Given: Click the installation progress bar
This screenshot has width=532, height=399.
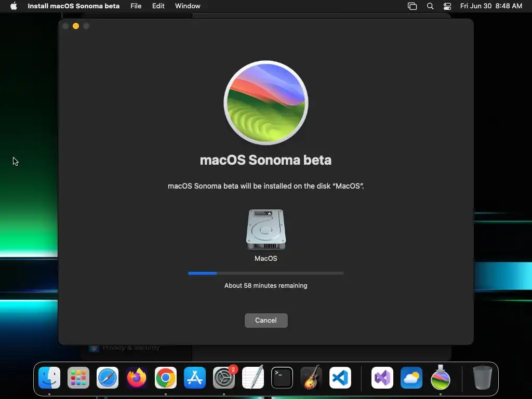Looking at the screenshot, I should [x=265, y=273].
